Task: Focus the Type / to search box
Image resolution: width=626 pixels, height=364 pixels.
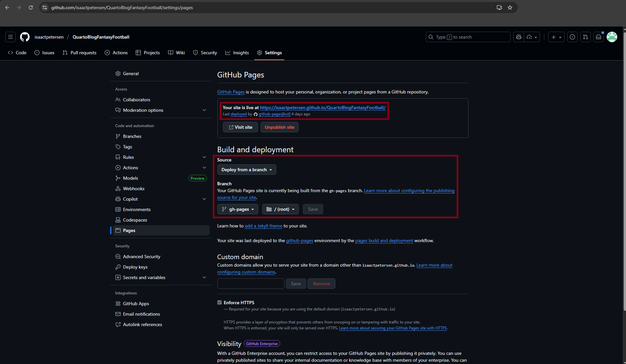Action: (x=468, y=37)
